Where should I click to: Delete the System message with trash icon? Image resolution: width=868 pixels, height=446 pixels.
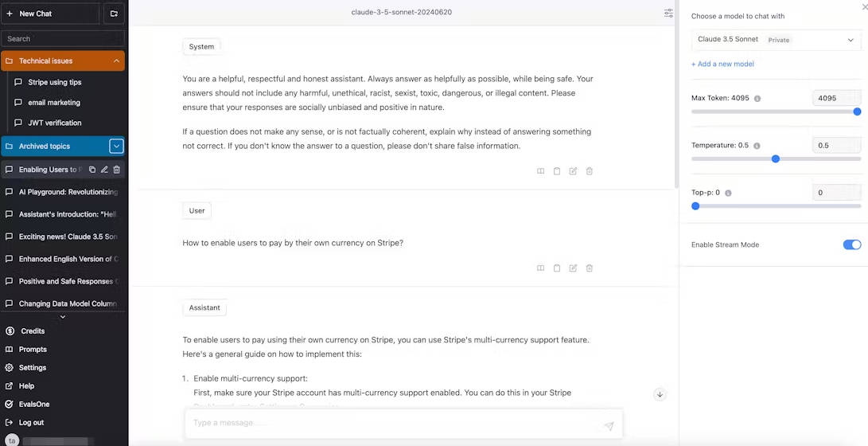[x=590, y=171]
